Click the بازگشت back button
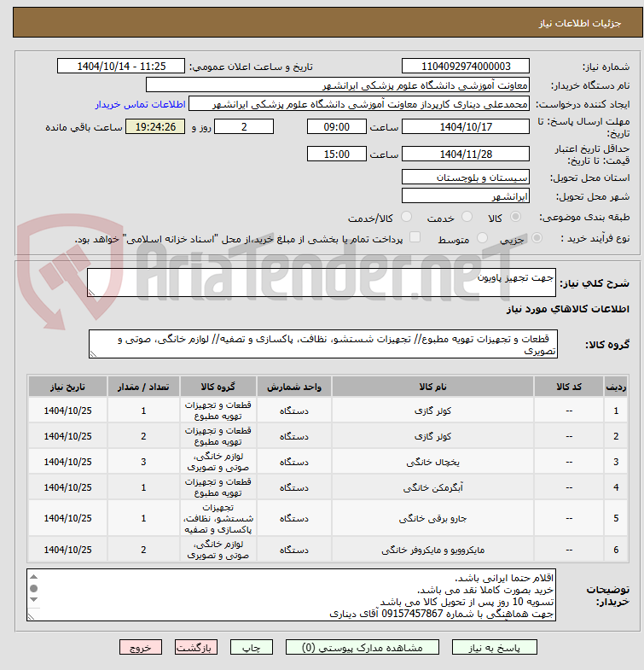Image resolution: width=644 pixels, height=670 pixels. pyautogui.click(x=195, y=647)
